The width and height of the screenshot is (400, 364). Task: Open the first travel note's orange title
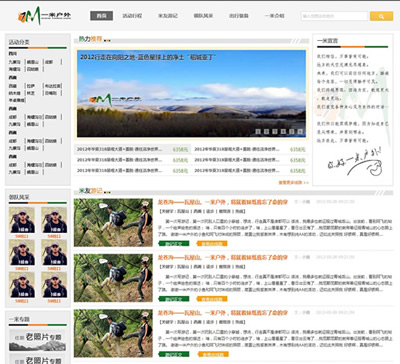(222, 202)
